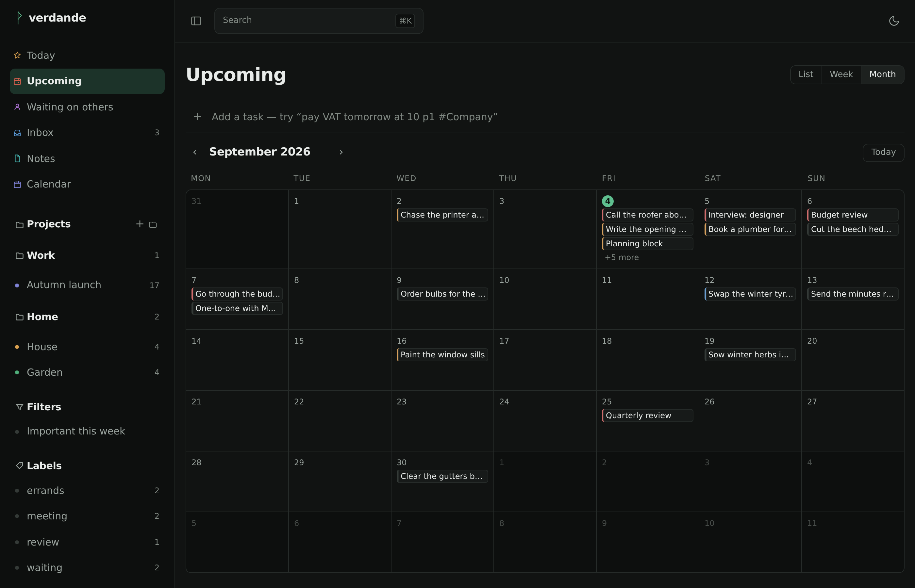Collapse the Home folder
The height and width of the screenshot is (588, 915).
(x=42, y=317)
